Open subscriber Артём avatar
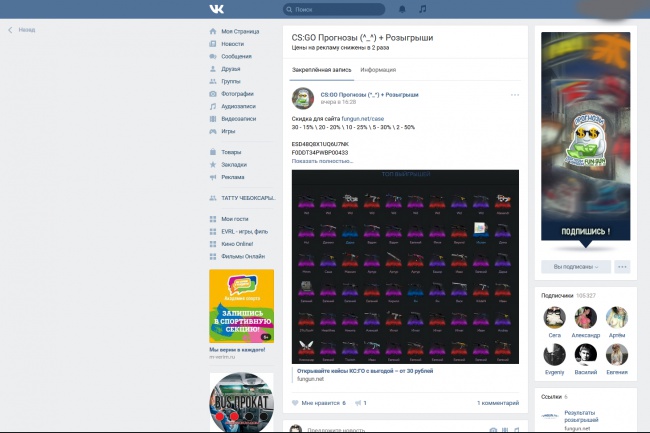This screenshot has width=650, height=433. pos(617,317)
